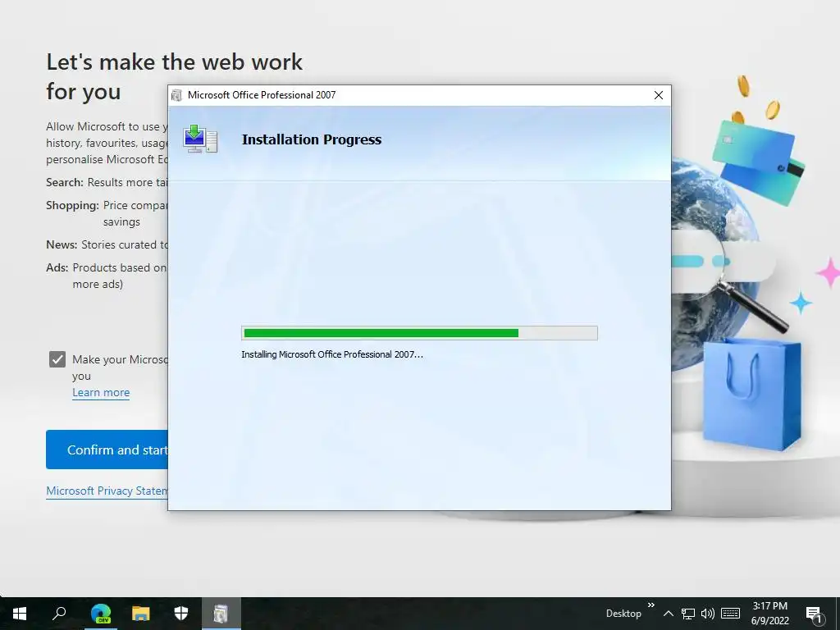Open network status tray icon
The width and height of the screenshot is (840, 630).
click(x=688, y=614)
